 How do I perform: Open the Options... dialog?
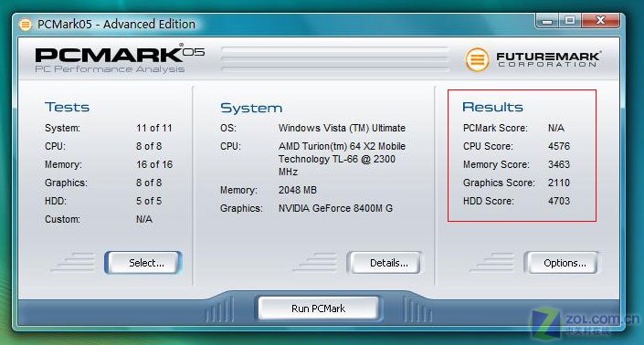[562, 263]
